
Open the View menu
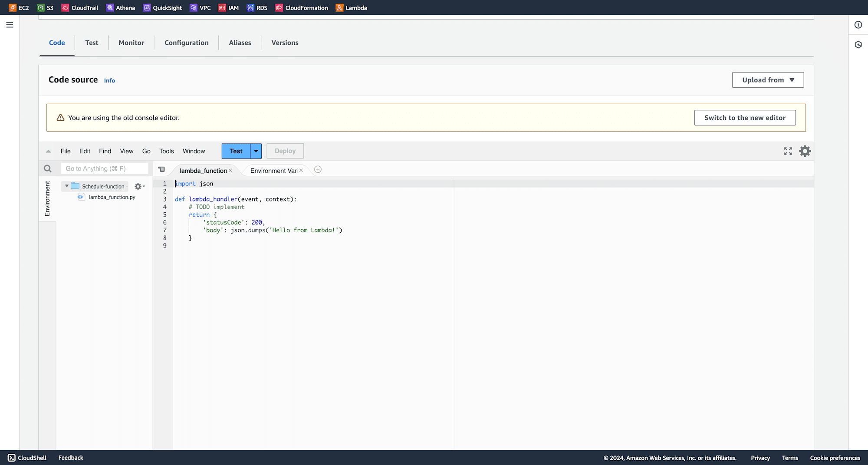127,151
